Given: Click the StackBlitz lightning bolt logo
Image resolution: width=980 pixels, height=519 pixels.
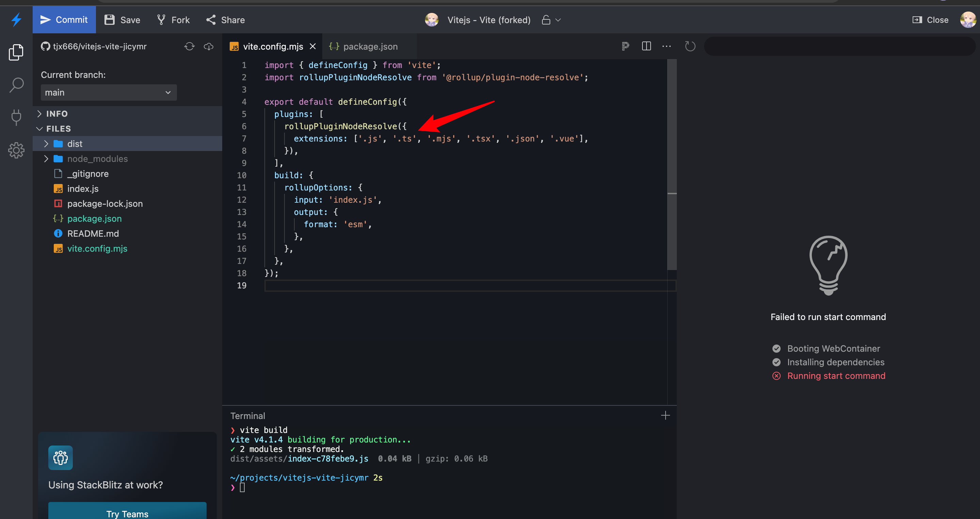Looking at the screenshot, I should [x=16, y=20].
